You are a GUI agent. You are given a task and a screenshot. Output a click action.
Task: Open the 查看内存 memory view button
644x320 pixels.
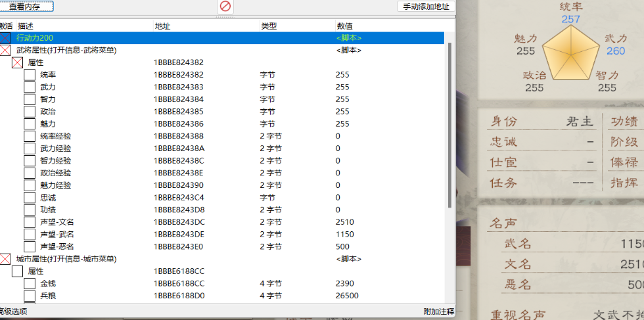tap(26, 7)
